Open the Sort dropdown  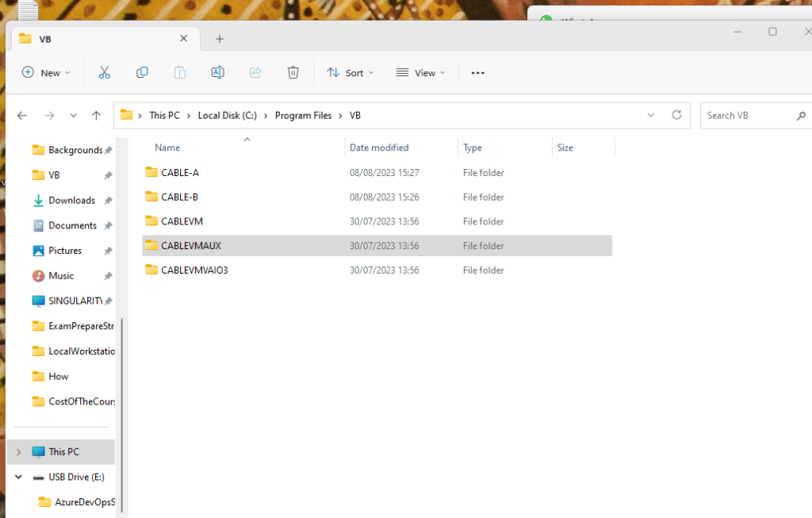coord(350,72)
